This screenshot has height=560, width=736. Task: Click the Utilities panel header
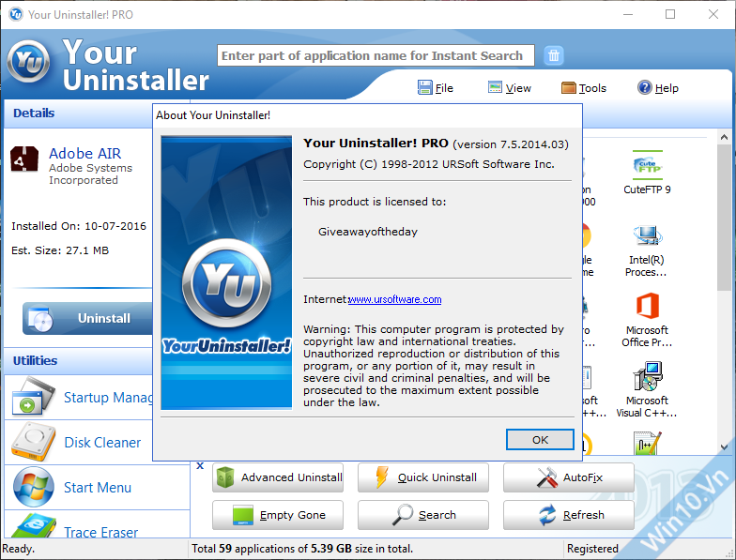coord(78,360)
